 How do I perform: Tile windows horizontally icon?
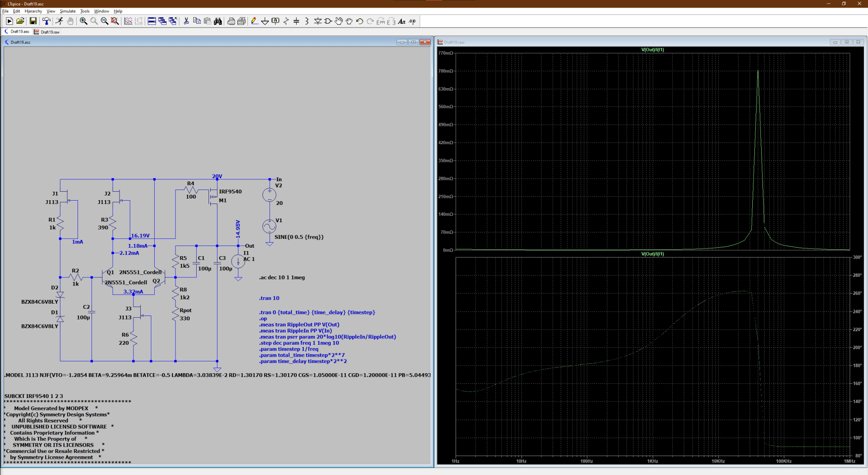[152, 21]
